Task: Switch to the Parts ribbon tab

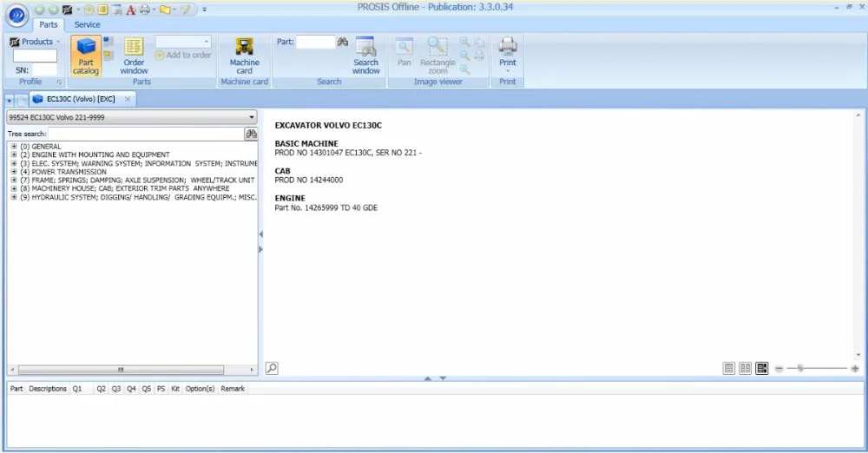Action: [x=48, y=24]
